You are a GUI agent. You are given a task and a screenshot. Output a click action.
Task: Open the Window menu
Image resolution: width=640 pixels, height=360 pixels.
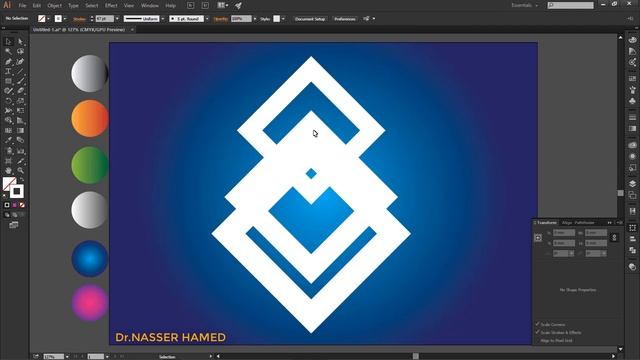[150, 6]
